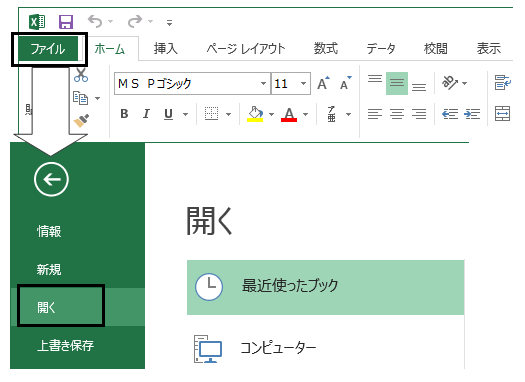Click the fill color paint bucket icon
Image resolution: width=525 pixels, height=382 pixels.
(255, 114)
